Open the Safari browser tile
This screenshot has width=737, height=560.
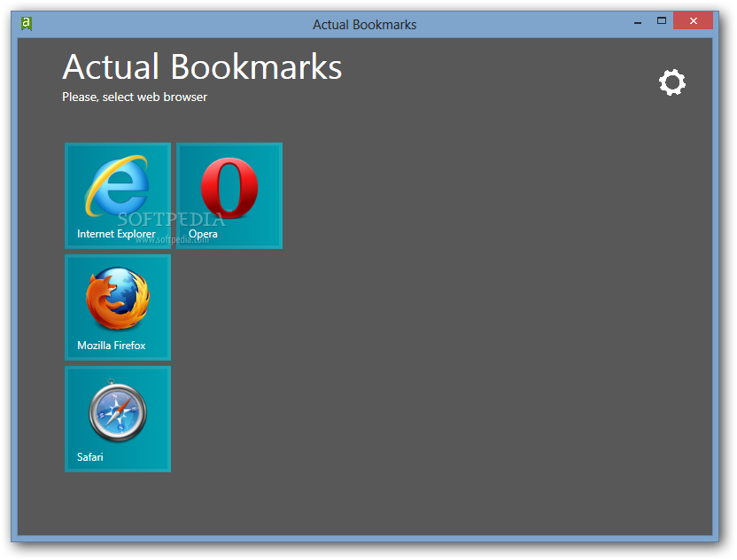pos(118,419)
